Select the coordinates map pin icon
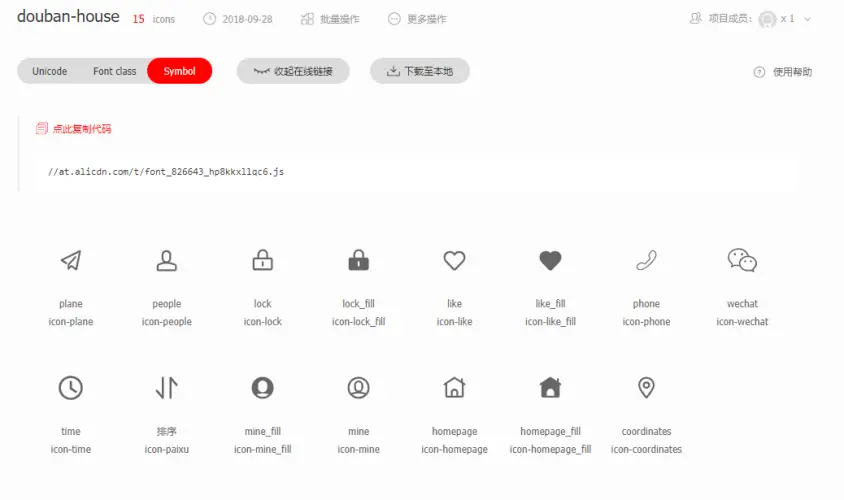Screen dimensions: 844x500 pos(646,388)
